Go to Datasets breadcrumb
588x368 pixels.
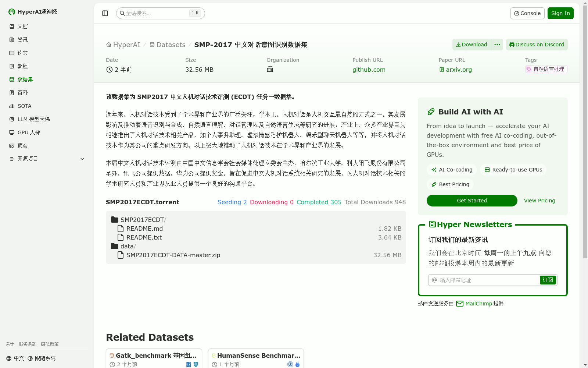click(168, 45)
